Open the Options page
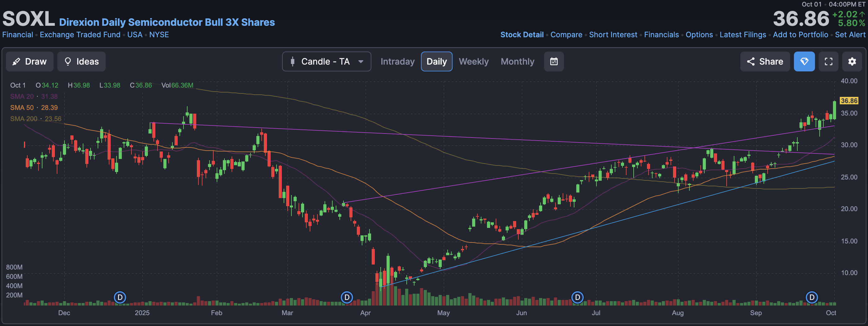The image size is (868, 326). (699, 35)
